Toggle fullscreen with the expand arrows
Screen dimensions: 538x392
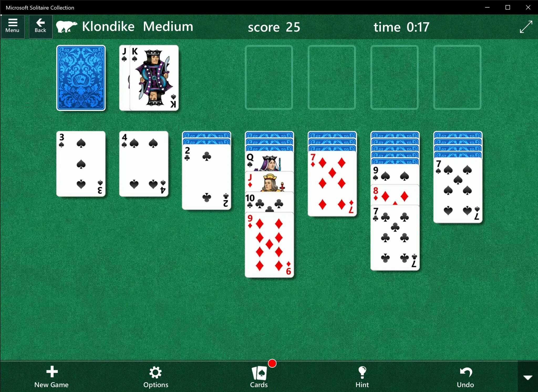(525, 26)
